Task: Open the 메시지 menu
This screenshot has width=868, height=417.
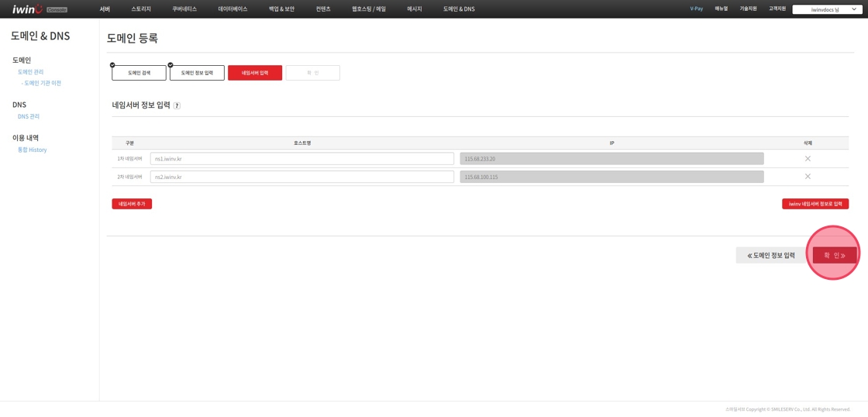Action: tap(415, 9)
